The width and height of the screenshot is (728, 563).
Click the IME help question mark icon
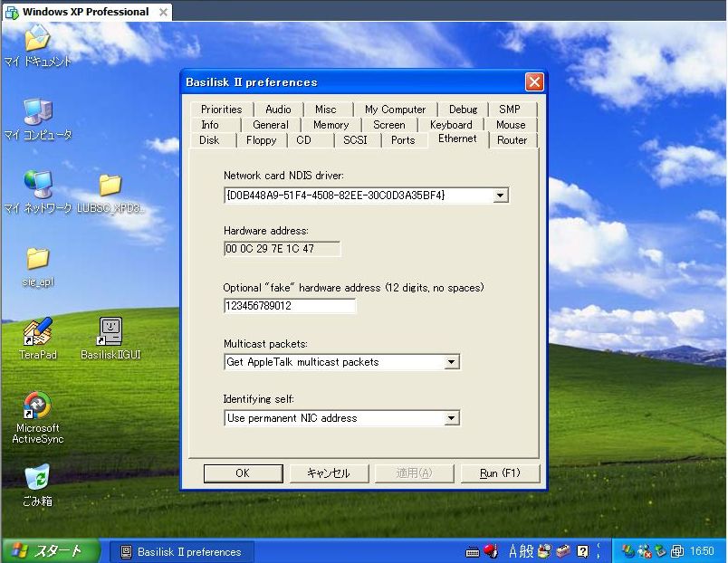click(x=582, y=551)
